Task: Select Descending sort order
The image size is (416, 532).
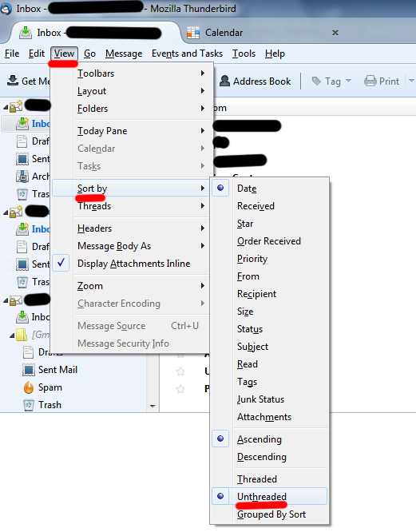Action: (262, 457)
